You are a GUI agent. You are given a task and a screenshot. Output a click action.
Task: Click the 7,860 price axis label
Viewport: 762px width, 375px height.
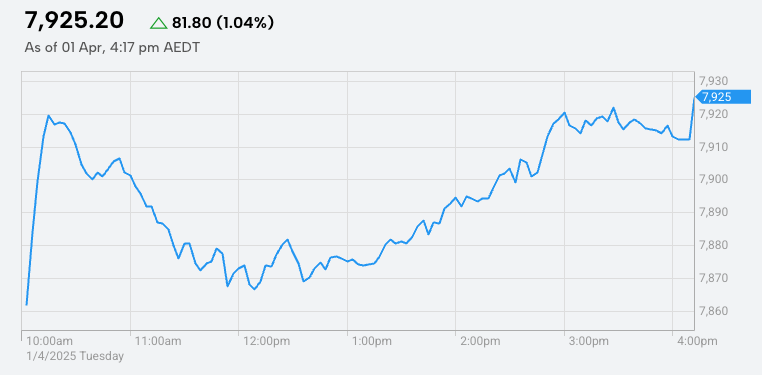(x=712, y=311)
